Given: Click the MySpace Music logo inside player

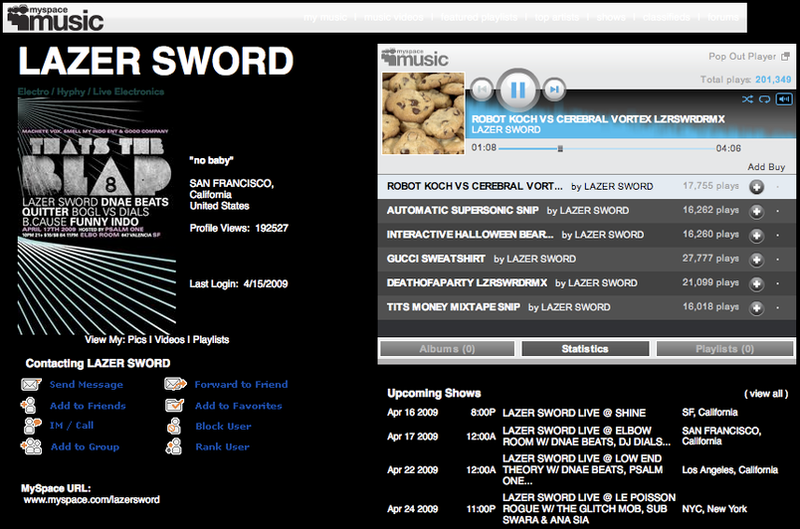Looking at the screenshot, I should 415,58.
